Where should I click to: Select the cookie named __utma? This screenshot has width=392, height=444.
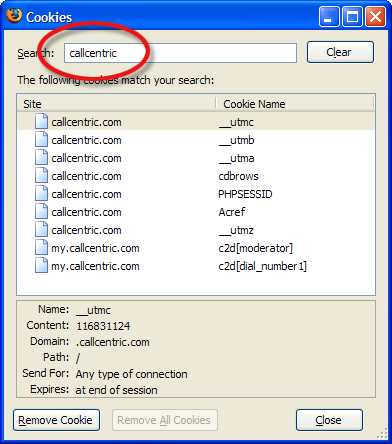[196, 158]
